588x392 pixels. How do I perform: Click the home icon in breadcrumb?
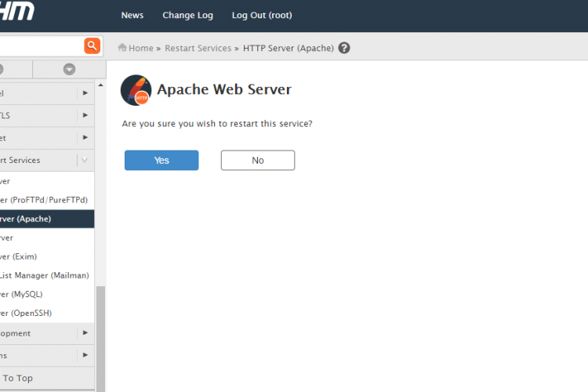[122, 48]
